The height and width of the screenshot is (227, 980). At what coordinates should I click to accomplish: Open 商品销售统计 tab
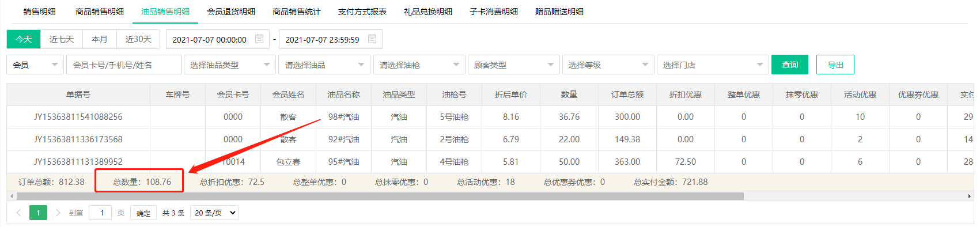point(297,12)
